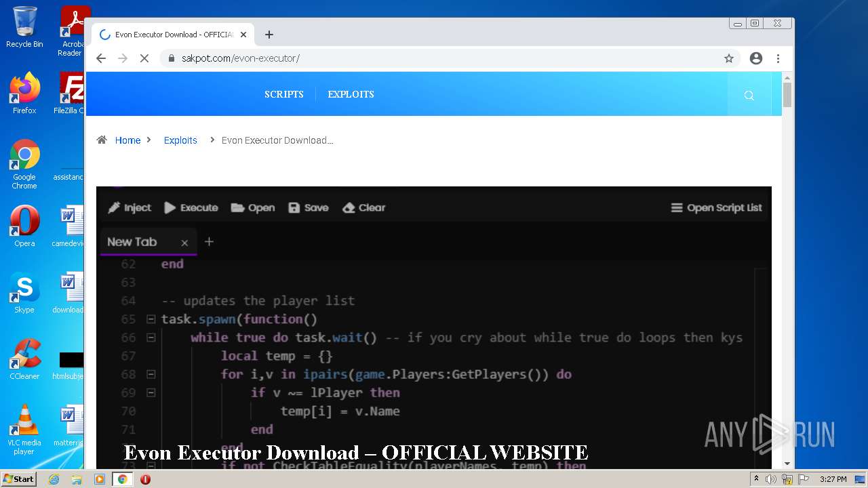Image resolution: width=868 pixels, height=488 pixels.
Task: Go to Exploits breadcrumb link
Action: (x=180, y=140)
